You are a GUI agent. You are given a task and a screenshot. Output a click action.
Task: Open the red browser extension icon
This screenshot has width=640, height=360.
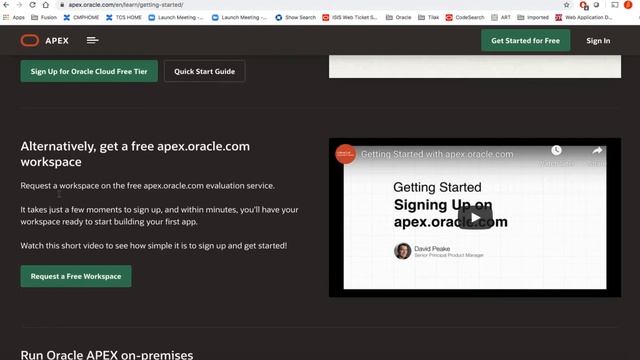583,5
